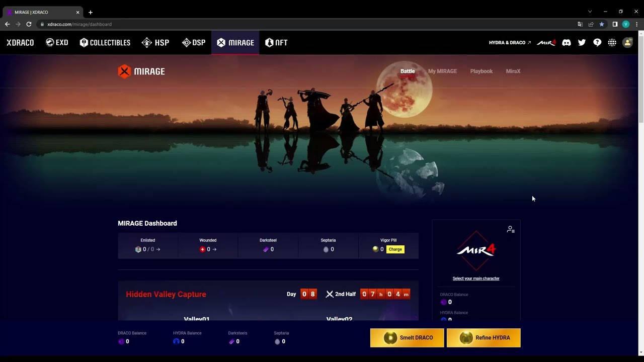Click the purple Darksteel icon in dashboard
The height and width of the screenshot is (362, 644).
pyautogui.click(x=266, y=249)
